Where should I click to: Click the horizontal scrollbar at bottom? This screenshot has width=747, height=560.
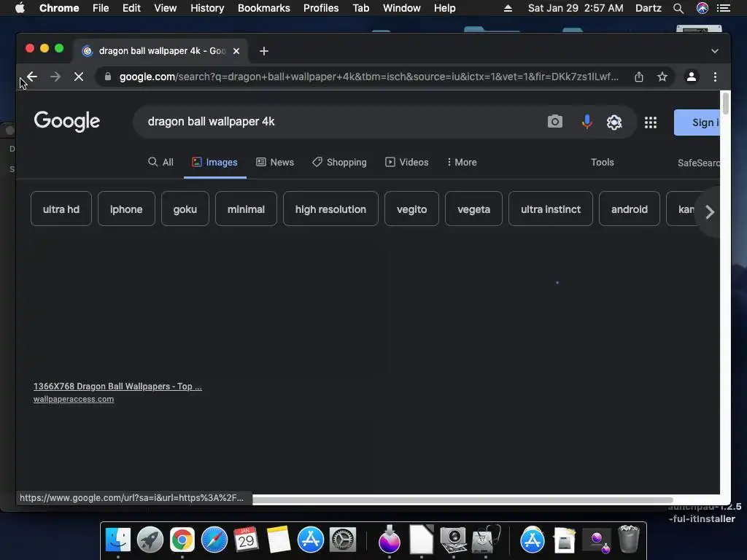pyautogui.click(x=462, y=500)
